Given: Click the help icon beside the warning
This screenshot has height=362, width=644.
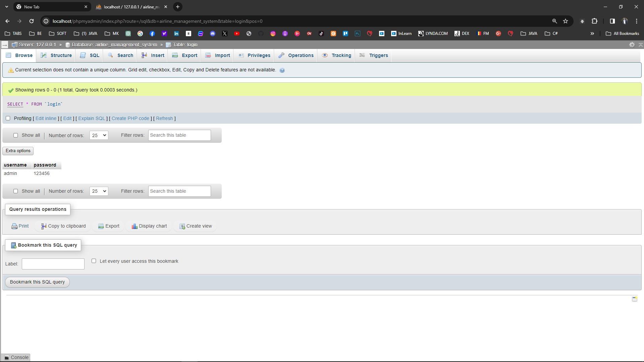Looking at the screenshot, I should pyautogui.click(x=282, y=70).
